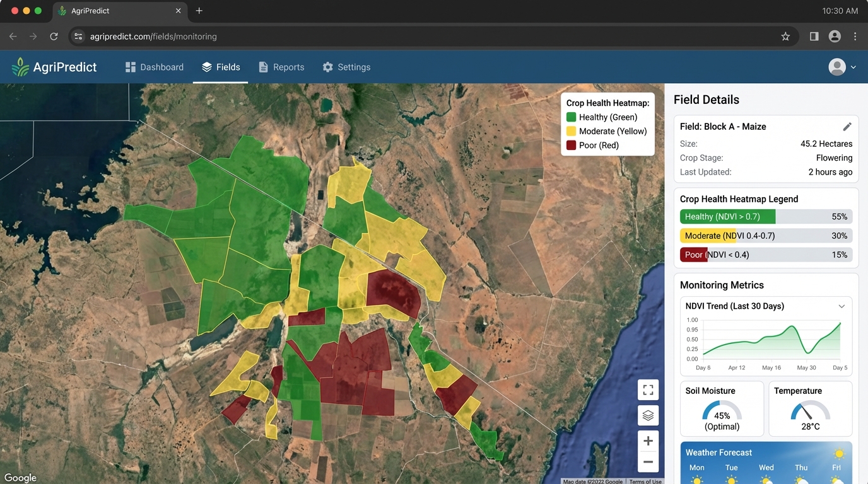868x484 pixels.
Task: Bookmark this page with star icon
Action: [x=785, y=37]
